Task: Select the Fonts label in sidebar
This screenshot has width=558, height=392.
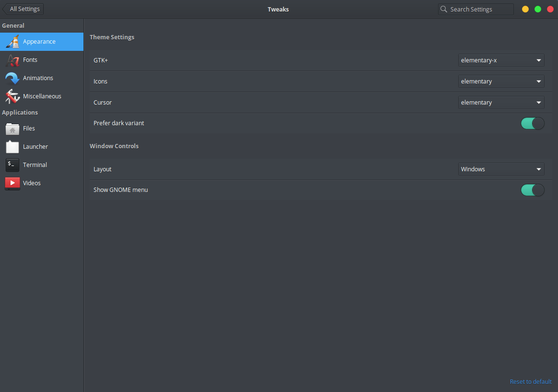Action: coord(30,60)
